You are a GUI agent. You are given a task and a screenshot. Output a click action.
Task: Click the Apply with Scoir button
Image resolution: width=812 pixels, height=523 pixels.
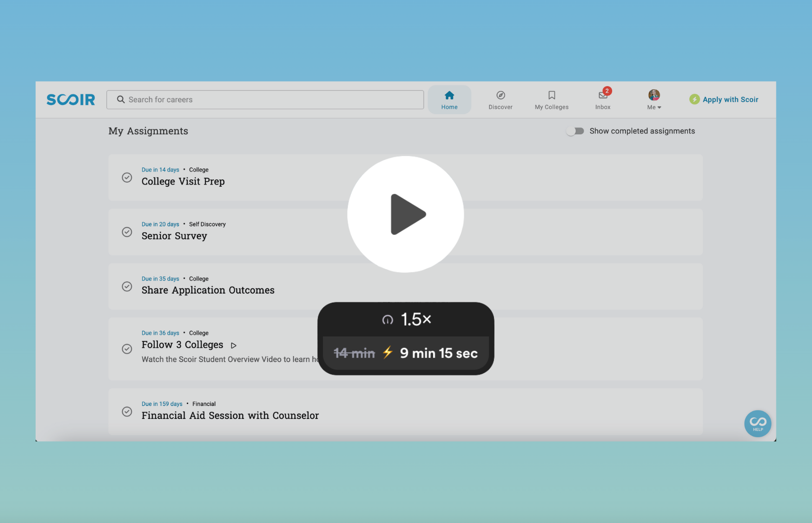pyautogui.click(x=724, y=99)
